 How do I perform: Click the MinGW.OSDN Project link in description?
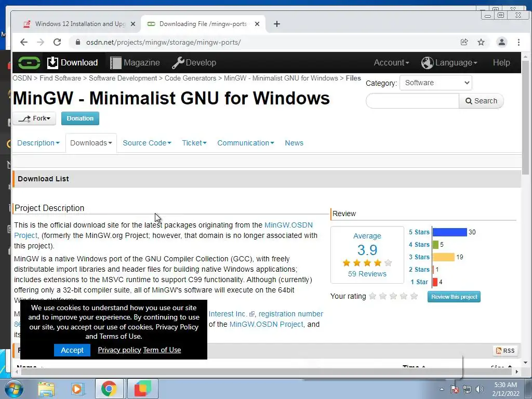pos(288,225)
